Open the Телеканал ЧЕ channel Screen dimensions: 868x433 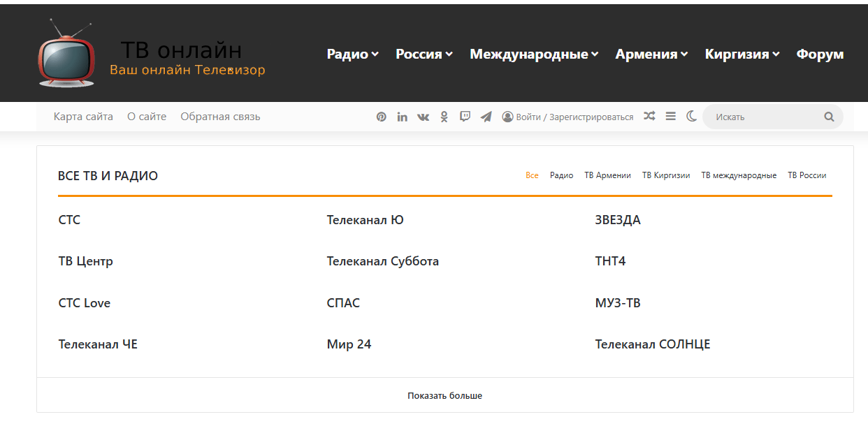tap(98, 344)
